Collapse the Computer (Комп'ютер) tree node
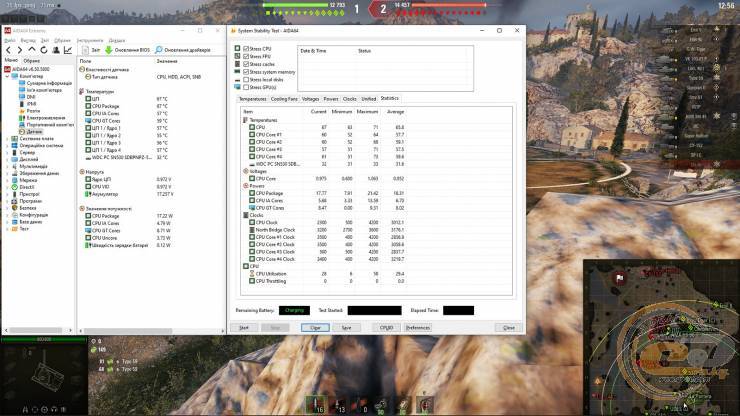740x416 pixels. [7, 76]
